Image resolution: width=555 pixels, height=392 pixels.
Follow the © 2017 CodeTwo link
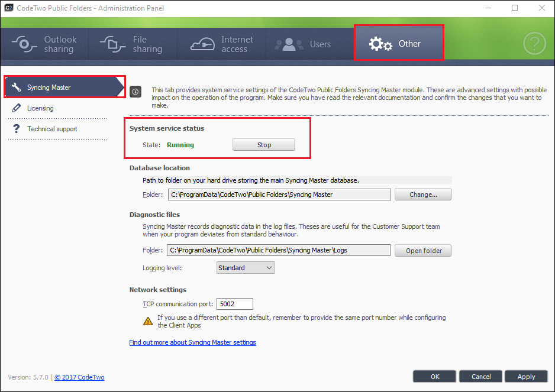(x=79, y=377)
